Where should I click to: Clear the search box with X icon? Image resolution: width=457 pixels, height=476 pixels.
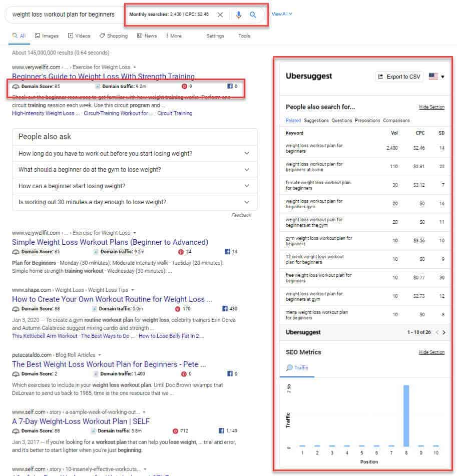[x=220, y=15]
